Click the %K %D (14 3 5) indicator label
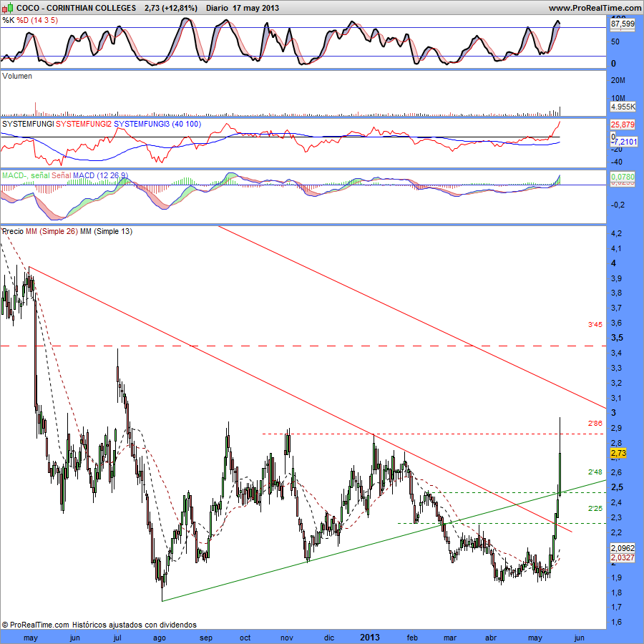Screen dimensions: 644x644 [30, 20]
